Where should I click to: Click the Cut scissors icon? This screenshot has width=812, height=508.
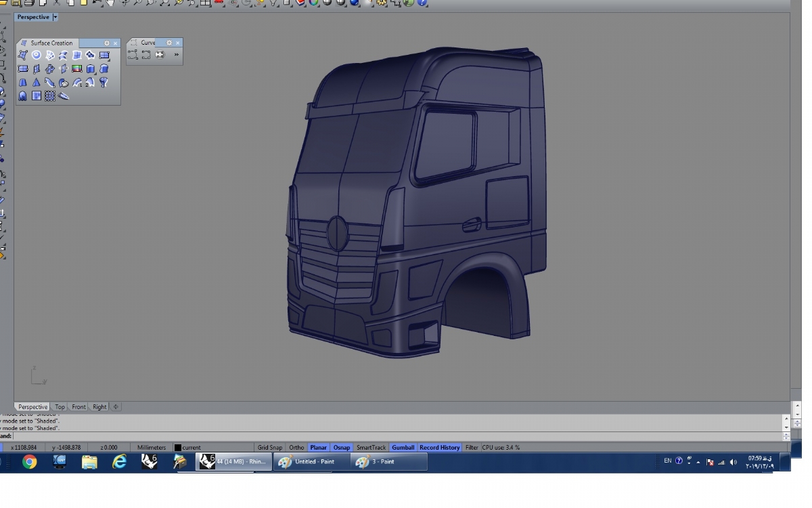click(x=57, y=3)
